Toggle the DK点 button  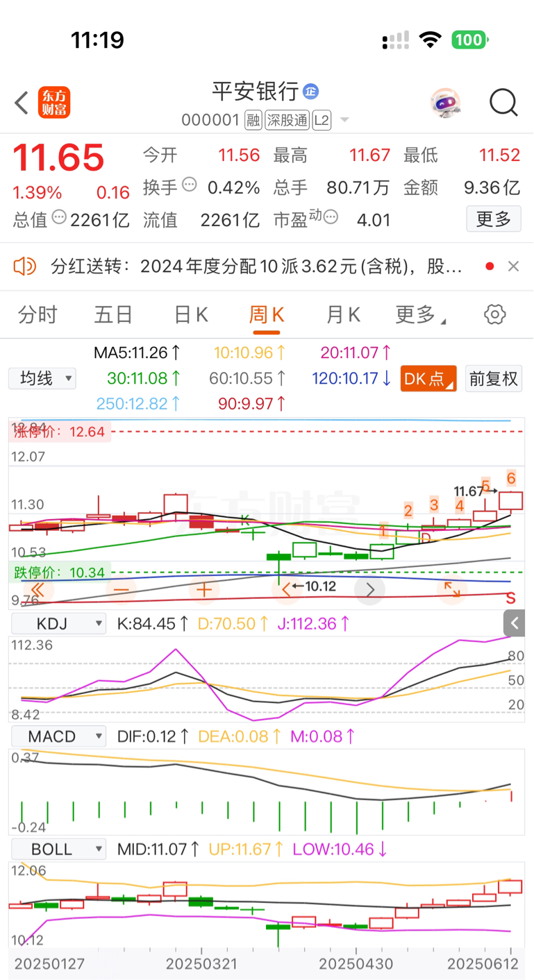click(428, 378)
